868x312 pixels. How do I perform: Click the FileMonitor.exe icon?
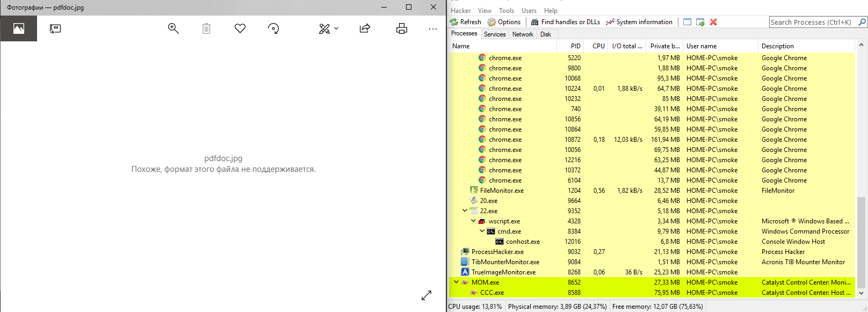[x=474, y=191]
